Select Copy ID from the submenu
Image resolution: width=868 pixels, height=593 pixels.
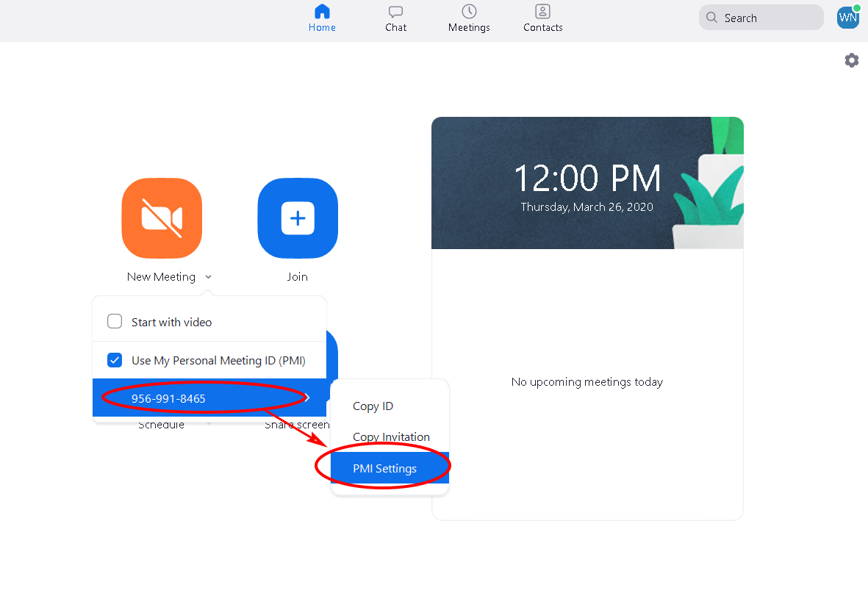pyautogui.click(x=373, y=406)
